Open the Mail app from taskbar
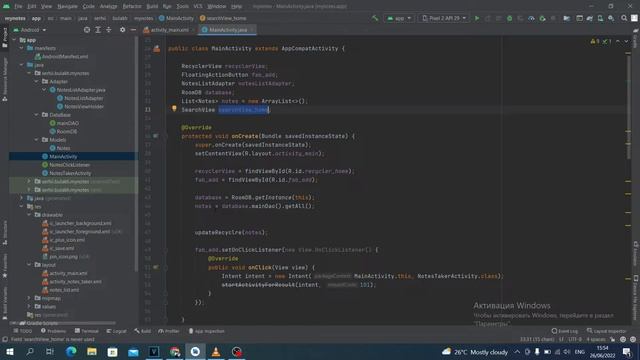This screenshot has width=640, height=360. pyautogui.click(x=133, y=351)
